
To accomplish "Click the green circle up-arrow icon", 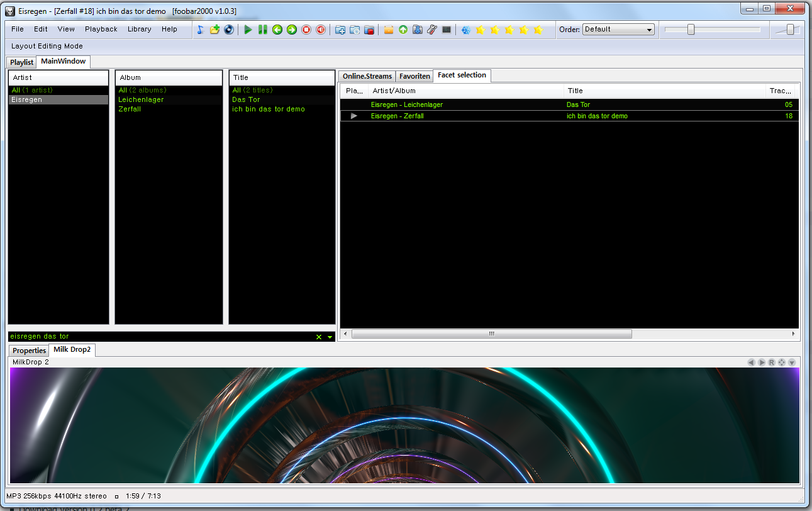I will coord(403,30).
